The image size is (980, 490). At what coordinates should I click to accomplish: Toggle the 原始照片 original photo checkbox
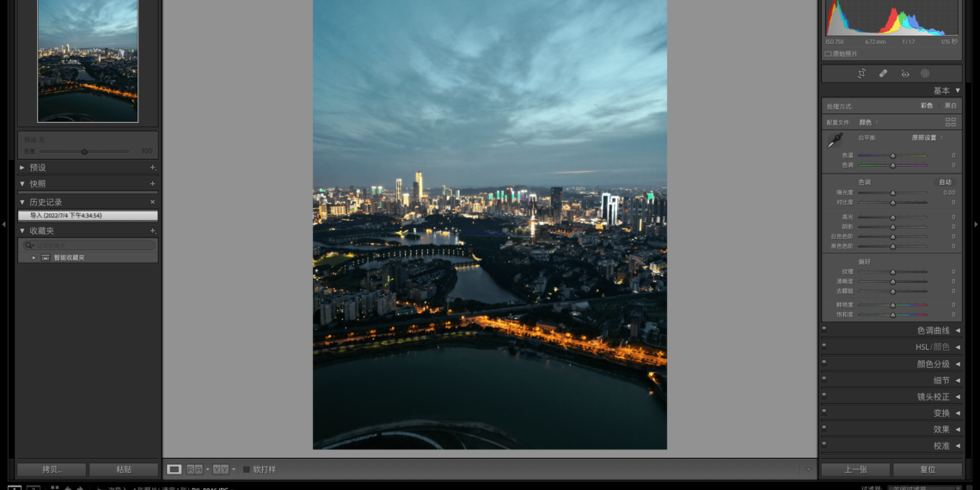828,54
